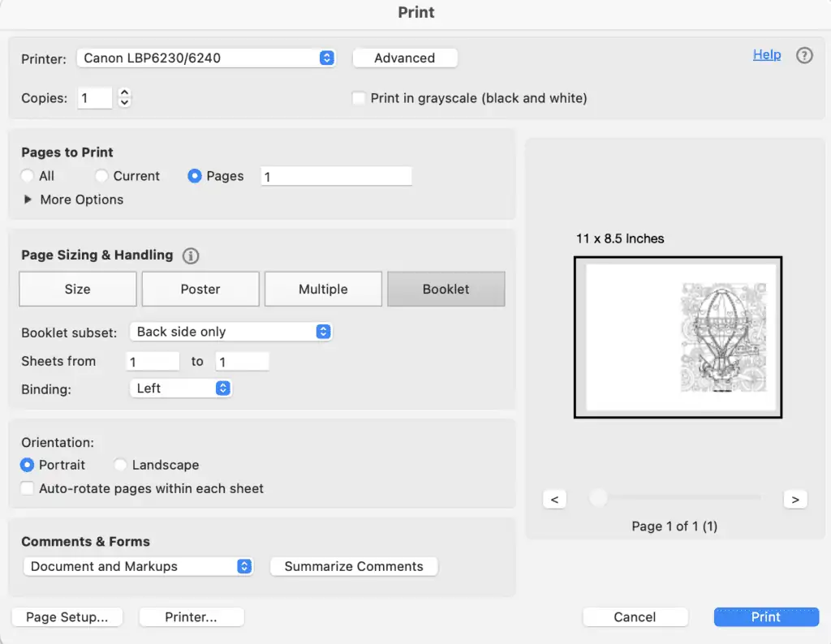Go to the next preview page
This screenshot has height=644, width=831.
click(x=795, y=500)
